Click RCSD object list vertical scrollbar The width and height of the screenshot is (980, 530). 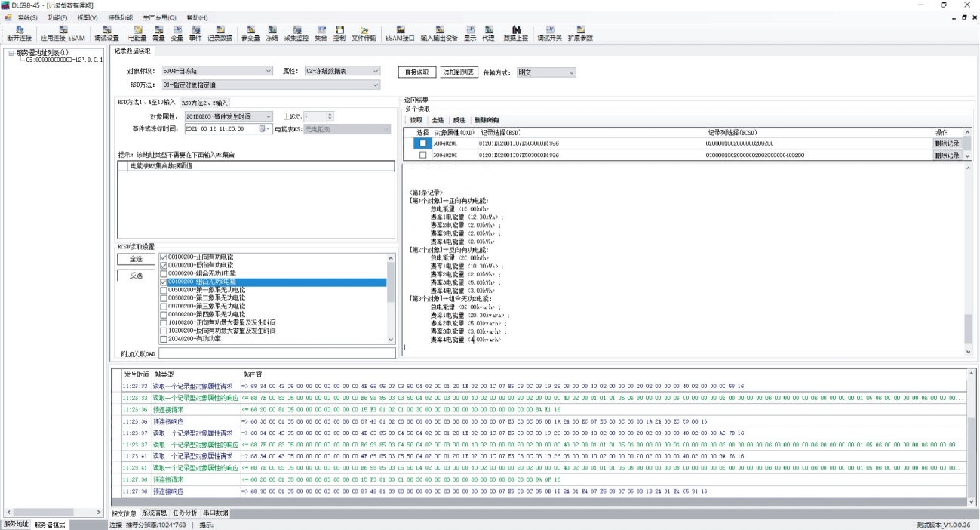click(391, 299)
